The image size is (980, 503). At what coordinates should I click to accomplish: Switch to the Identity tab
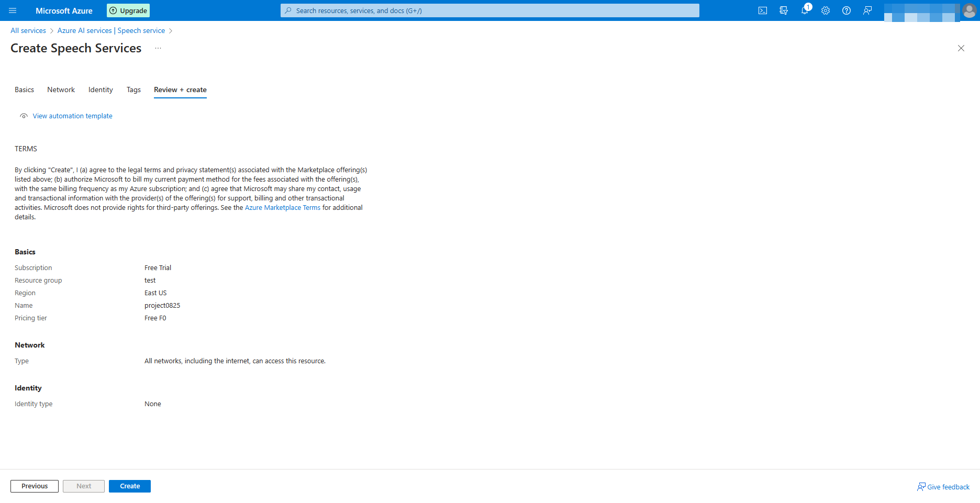pos(101,90)
